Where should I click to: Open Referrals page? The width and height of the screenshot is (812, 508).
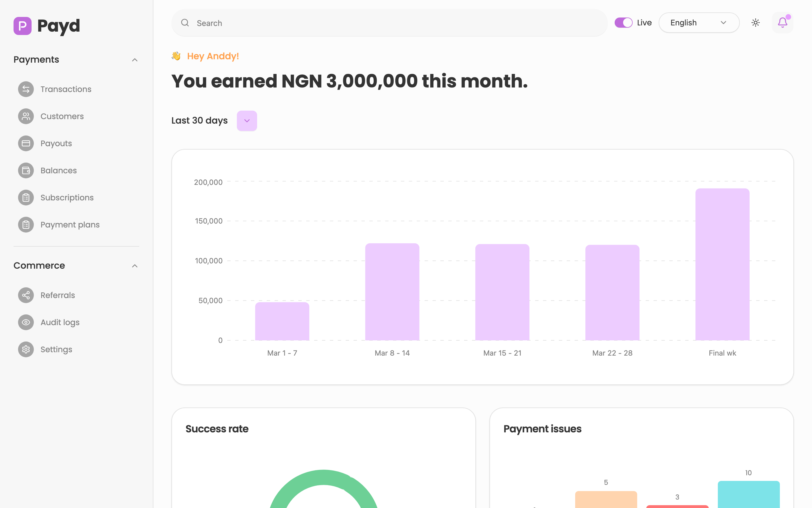pyautogui.click(x=58, y=295)
